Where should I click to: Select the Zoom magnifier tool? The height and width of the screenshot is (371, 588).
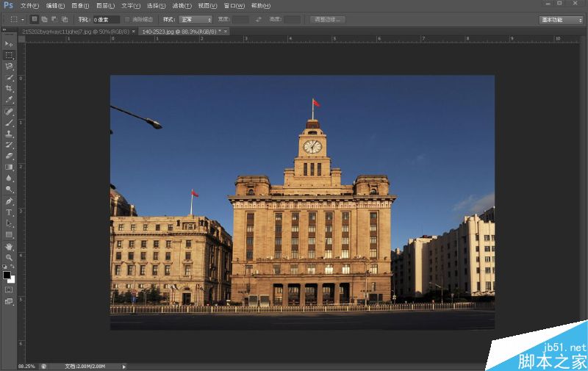tap(9, 257)
